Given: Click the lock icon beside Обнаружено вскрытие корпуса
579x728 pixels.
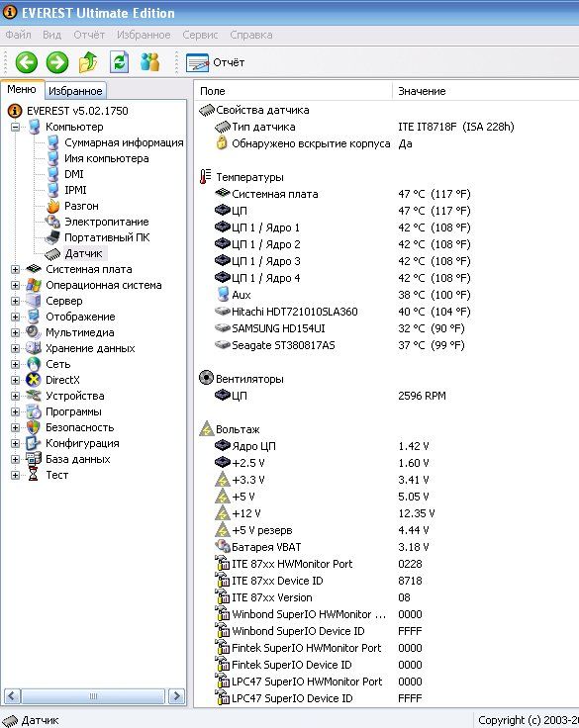Looking at the screenshot, I should [222, 142].
